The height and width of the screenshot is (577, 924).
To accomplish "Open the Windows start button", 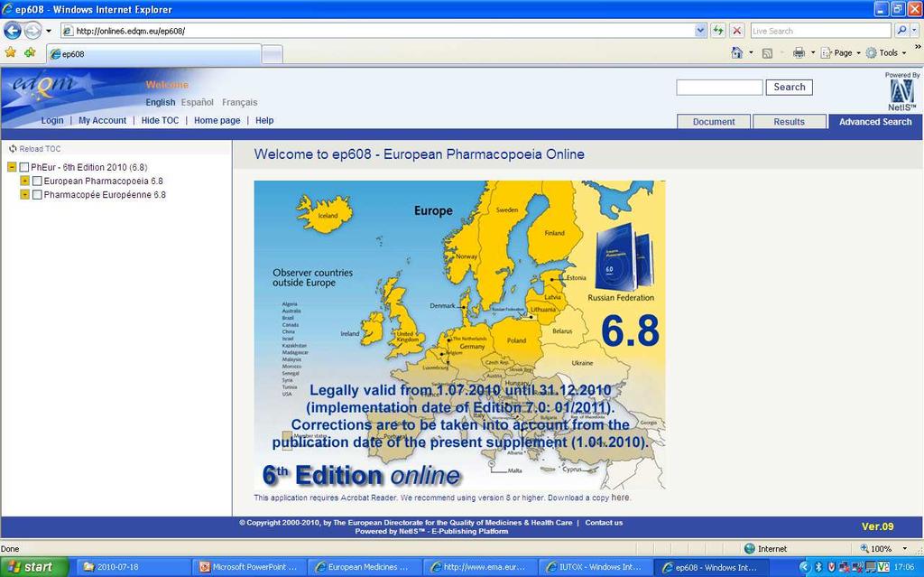I will coord(34,567).
